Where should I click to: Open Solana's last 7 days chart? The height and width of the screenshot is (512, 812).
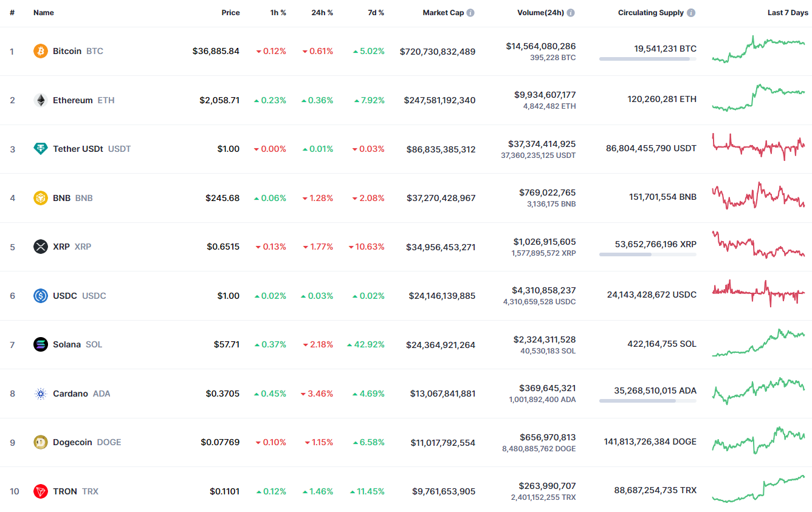pyautogui.click(x=759, y=343)
